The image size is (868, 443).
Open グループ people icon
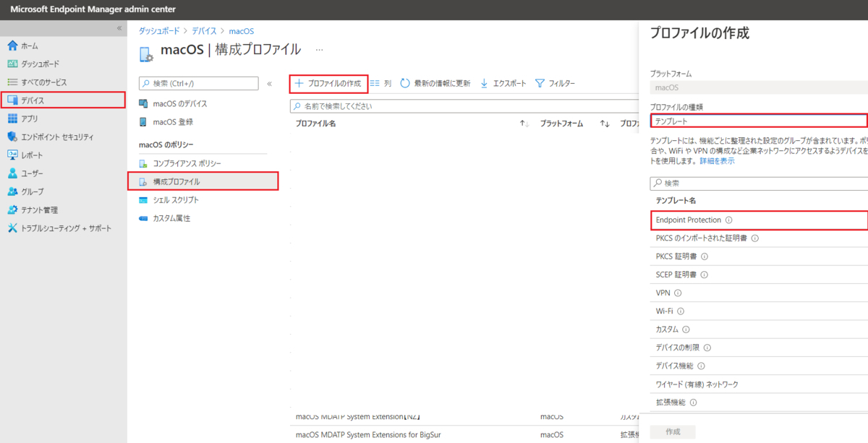pyautogui.click(x=12, y=192)
